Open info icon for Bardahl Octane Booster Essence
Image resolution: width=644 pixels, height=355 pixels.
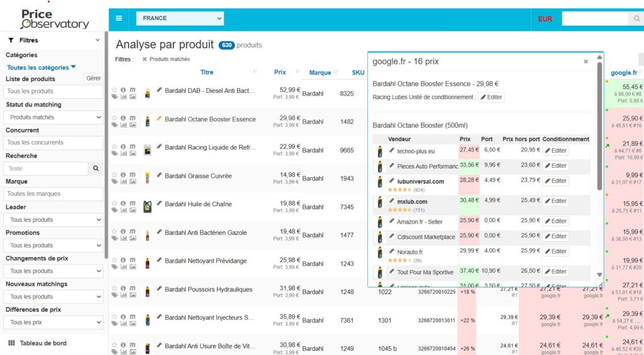coord(123,118)
